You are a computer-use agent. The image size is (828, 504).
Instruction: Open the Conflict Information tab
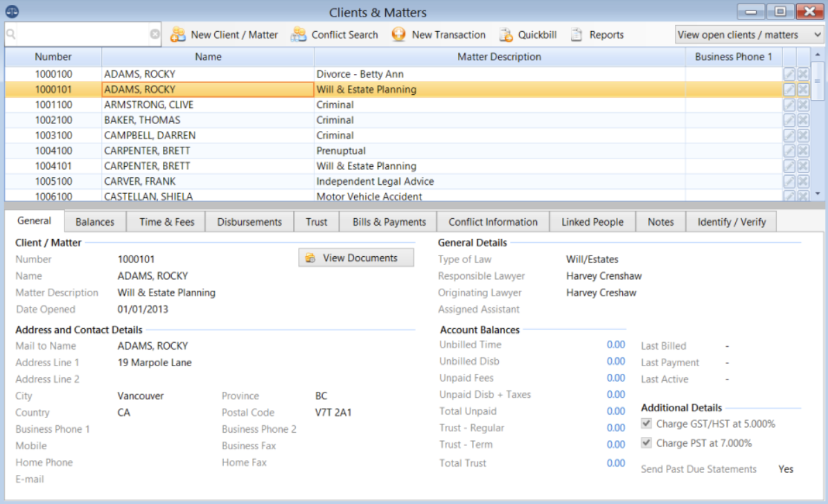click(493, 222)
